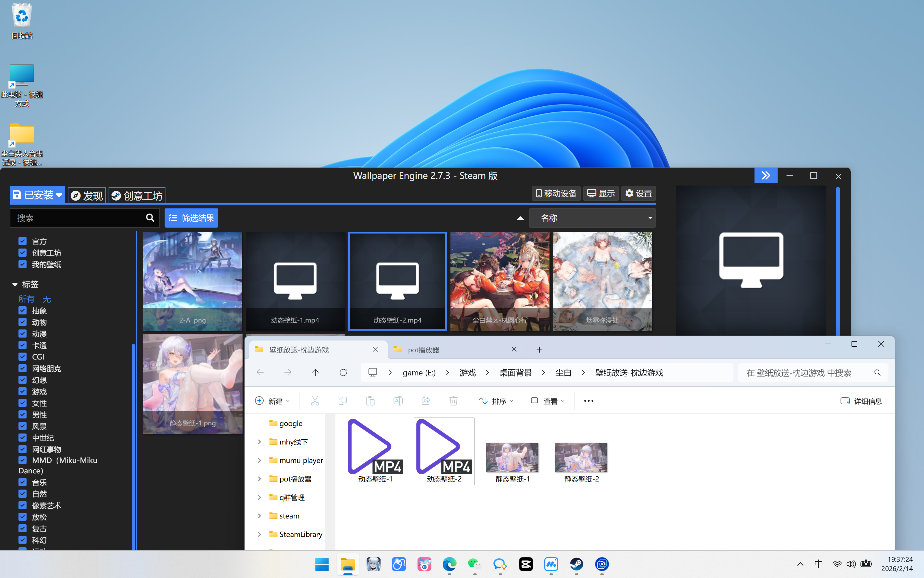
Task: Uncheck the 我的壁纸 filter checkbox
Action: [23, 264]
